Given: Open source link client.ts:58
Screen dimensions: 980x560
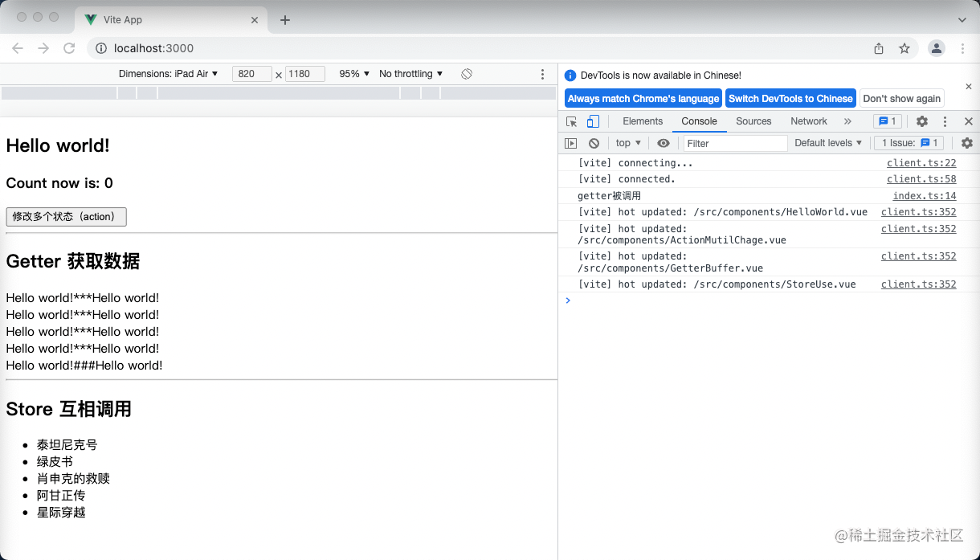Looking at the screenshot, I should click(x=921, y=179).
